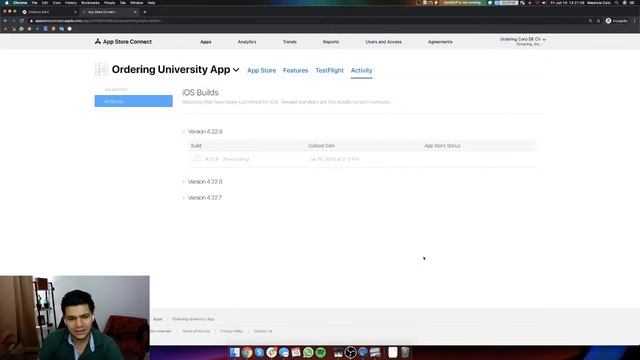Open WhatsApp from the dock
This screenshot has height=360, width=640.
pyautogui.click(x=308, y=352)
